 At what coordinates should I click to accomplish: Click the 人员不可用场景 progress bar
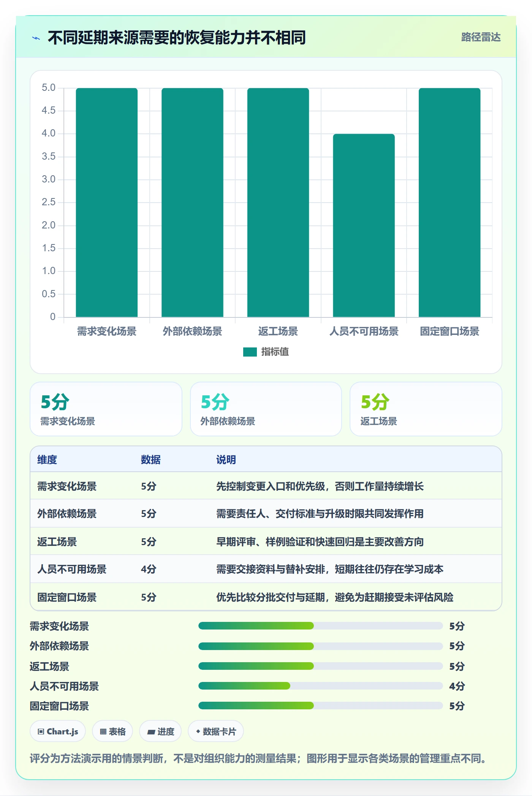(320, 686)
